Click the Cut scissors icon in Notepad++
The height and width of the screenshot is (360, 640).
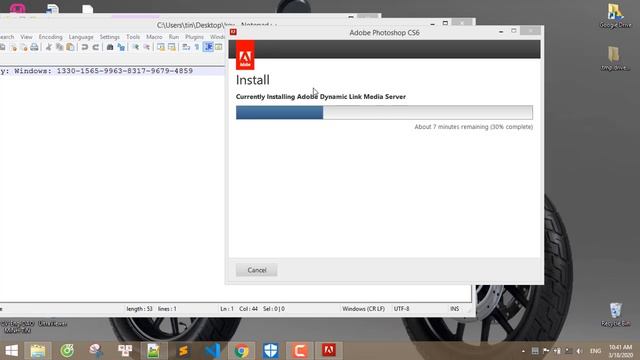(49, 47)
